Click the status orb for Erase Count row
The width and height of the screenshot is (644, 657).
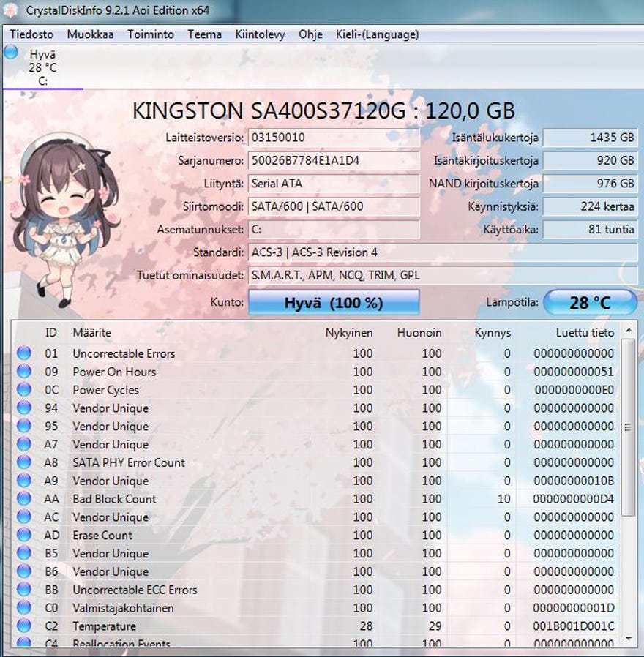click(x=24, y=535)
